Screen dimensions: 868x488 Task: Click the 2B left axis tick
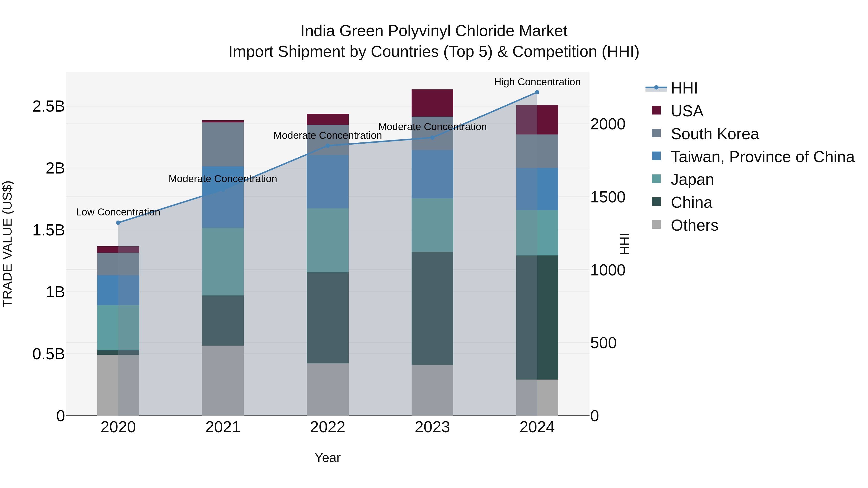tap(55, 168)
